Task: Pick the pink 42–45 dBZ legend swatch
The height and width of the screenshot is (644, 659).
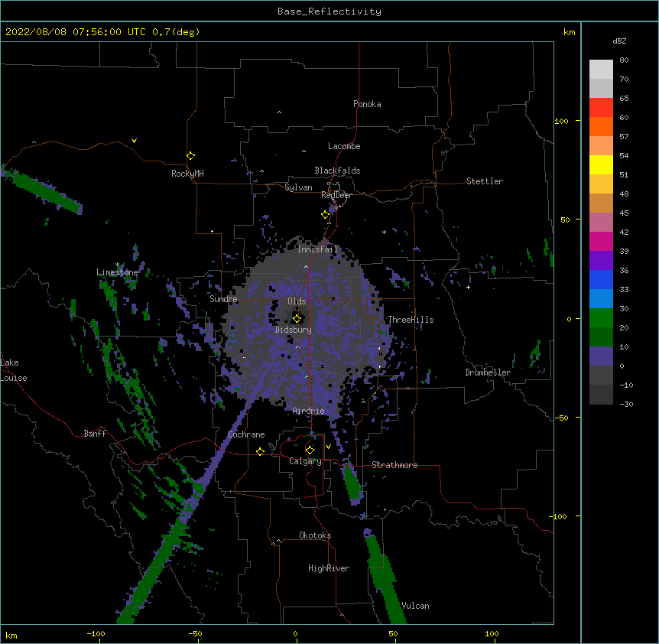Action: coord(601,223)
